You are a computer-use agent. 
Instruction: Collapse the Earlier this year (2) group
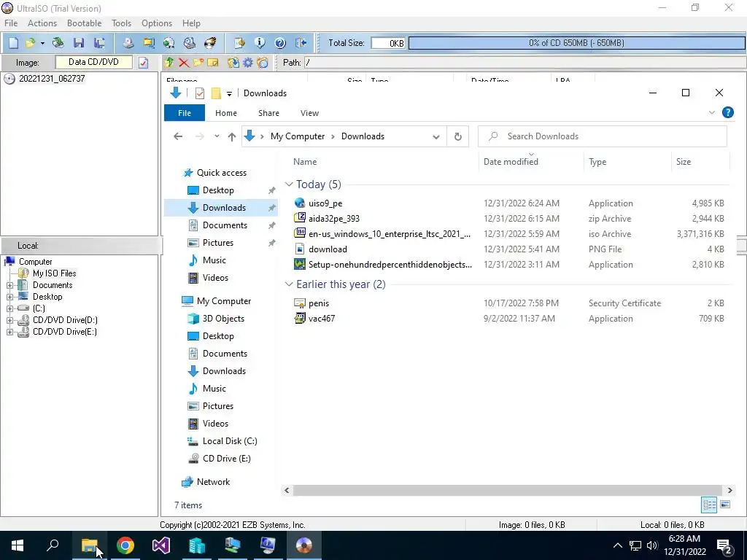289,284
